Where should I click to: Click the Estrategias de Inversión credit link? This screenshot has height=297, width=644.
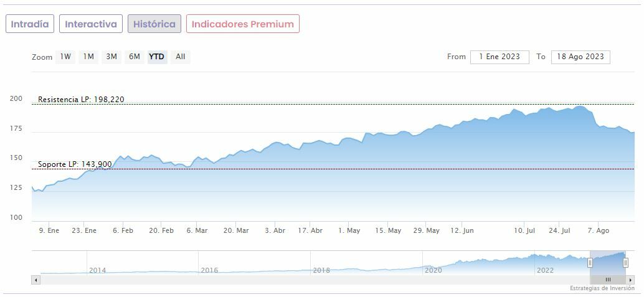[602, 288]
